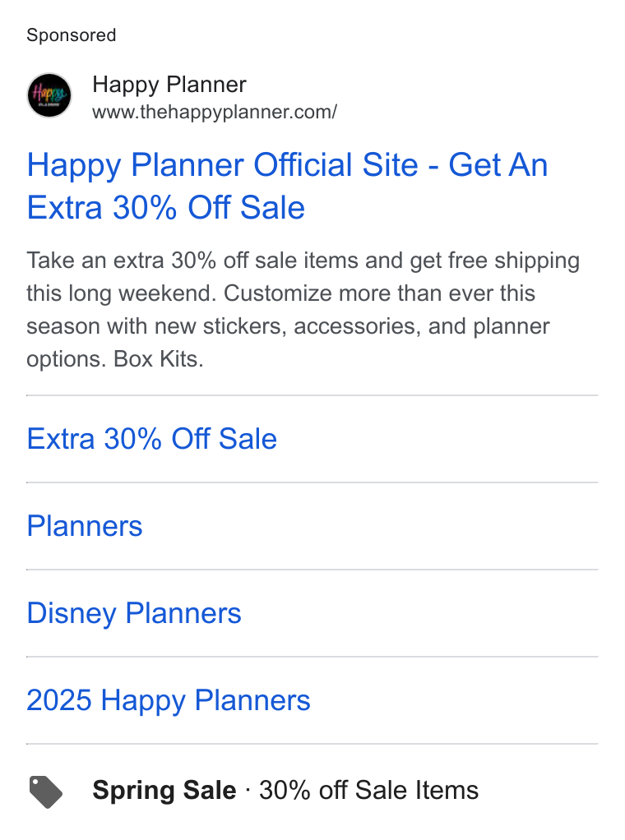Open the Extra 30% Off Sale sitelink
The height and width of the screenshot is (840, 625).
(x=151, y=439)
